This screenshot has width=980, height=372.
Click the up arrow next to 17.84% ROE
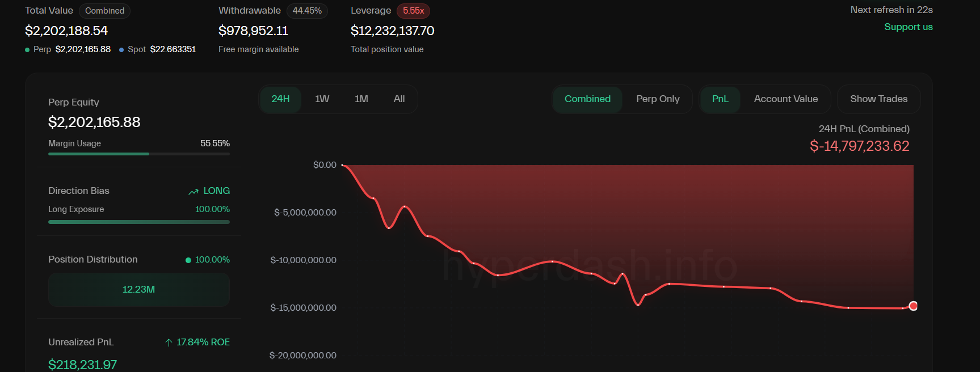(169, 343)
